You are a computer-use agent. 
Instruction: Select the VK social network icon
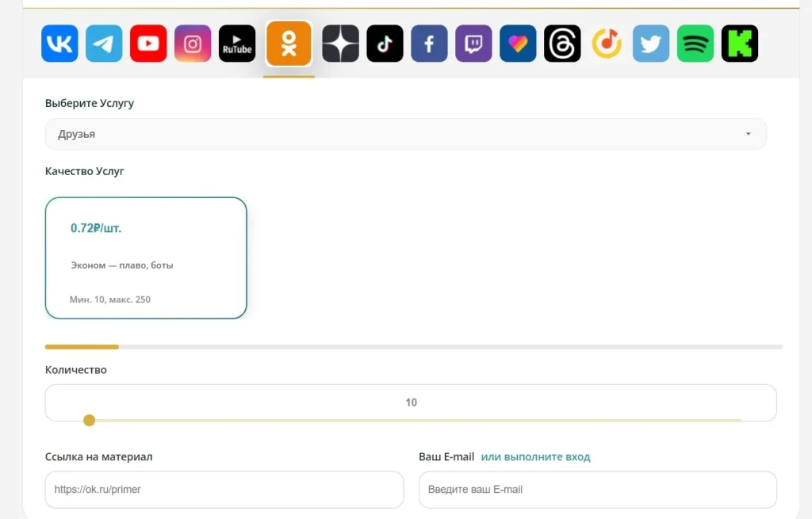59,44
